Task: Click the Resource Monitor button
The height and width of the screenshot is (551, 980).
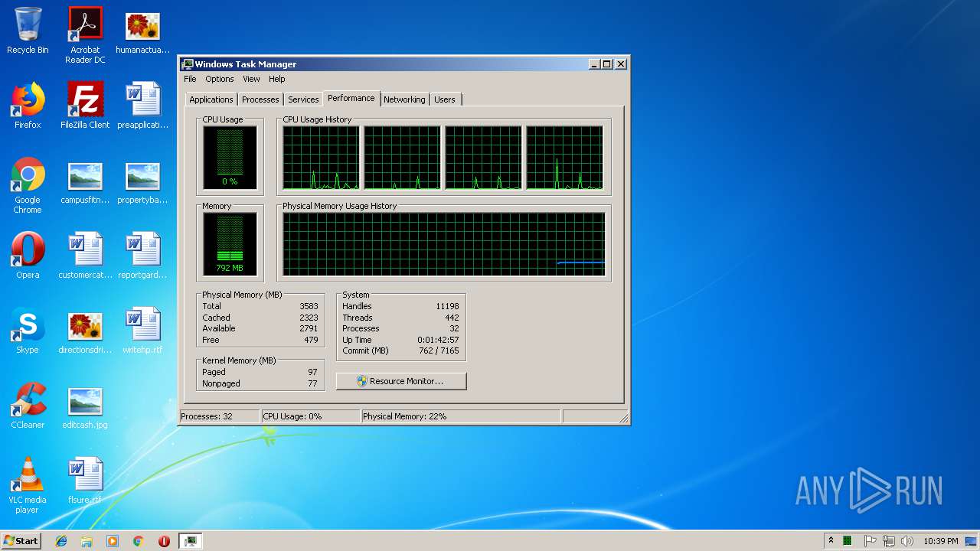Action: pos(401,381)
